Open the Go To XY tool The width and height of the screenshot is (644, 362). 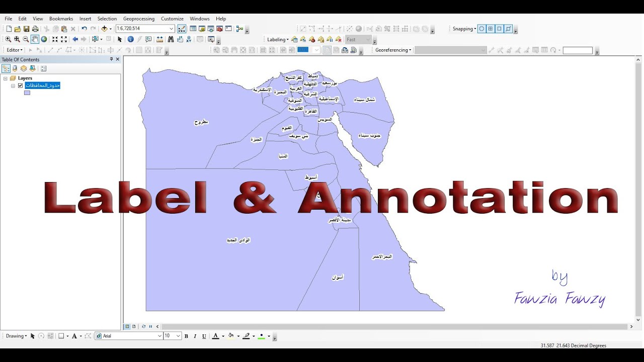tap(189, 39)
